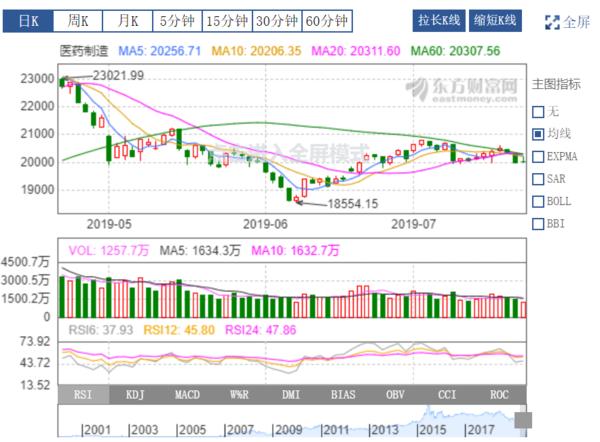Click the MA20: 20311.60 legend value
This screenshot has width=600, height=442.
click(356, 51)
